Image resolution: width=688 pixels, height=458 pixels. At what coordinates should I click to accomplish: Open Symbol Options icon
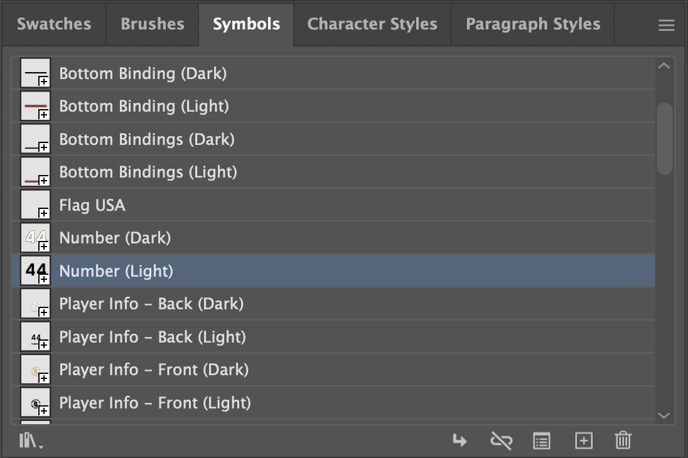tap(541, 440)
